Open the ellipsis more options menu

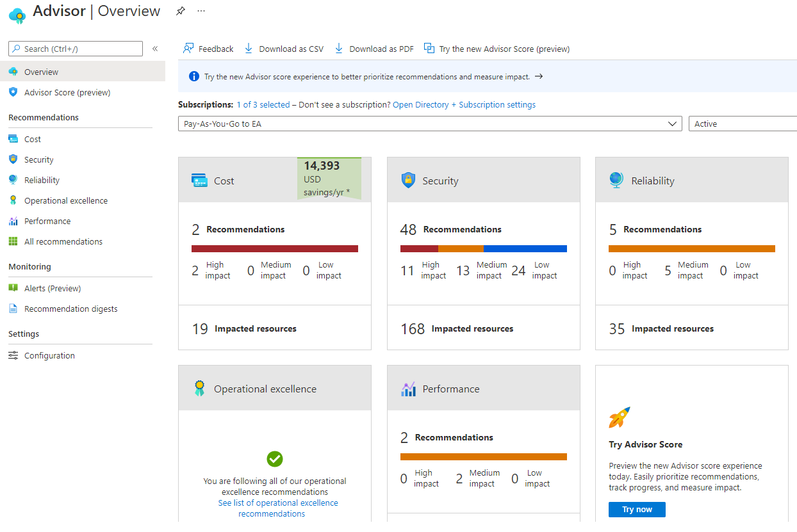[x=201, y=11]
